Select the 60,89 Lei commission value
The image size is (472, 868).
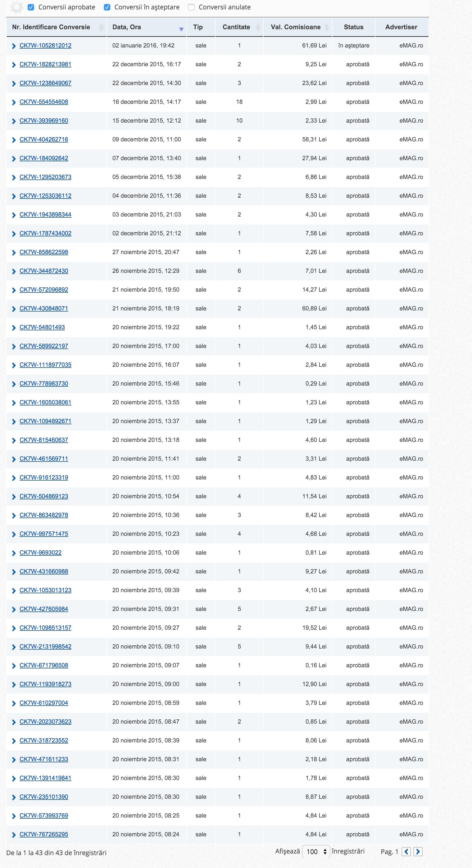(x=314, y=308)
